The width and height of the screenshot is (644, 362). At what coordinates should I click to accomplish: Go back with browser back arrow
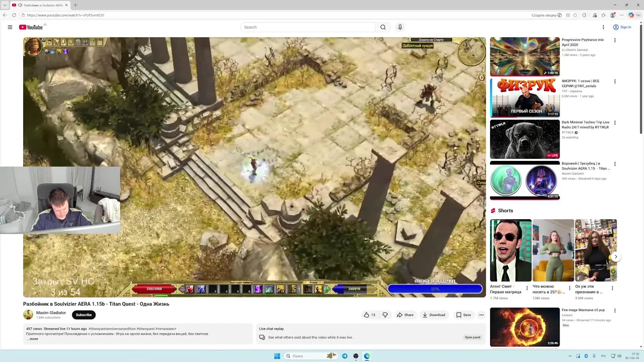point(5,15)
